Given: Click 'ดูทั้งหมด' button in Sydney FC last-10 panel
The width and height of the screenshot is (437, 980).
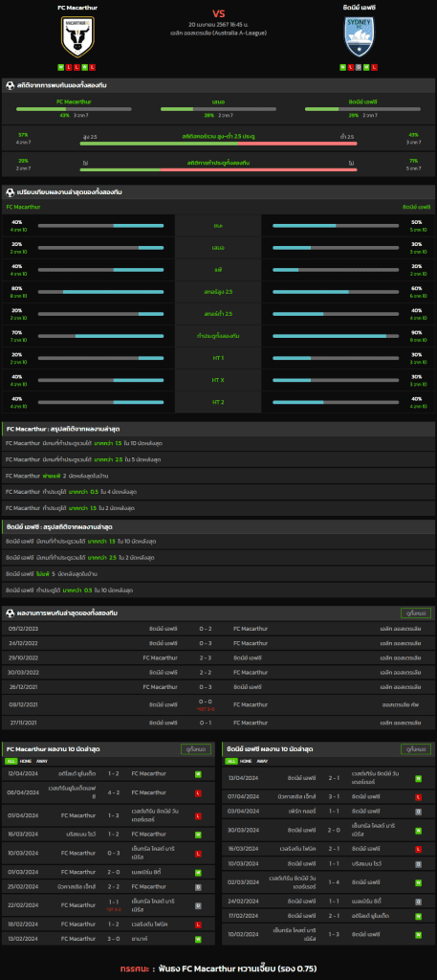Looking at the screenshot, I should (x=416, y=748).
